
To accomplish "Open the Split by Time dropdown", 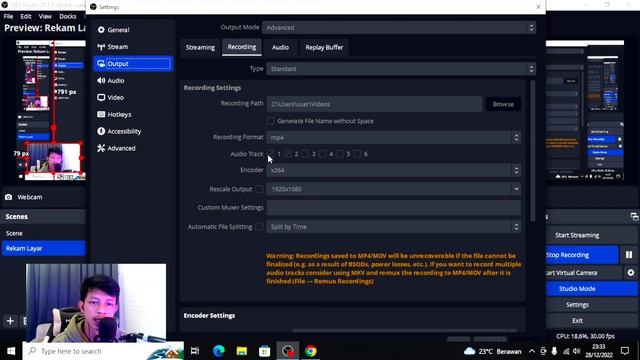I will click(393, 227).
